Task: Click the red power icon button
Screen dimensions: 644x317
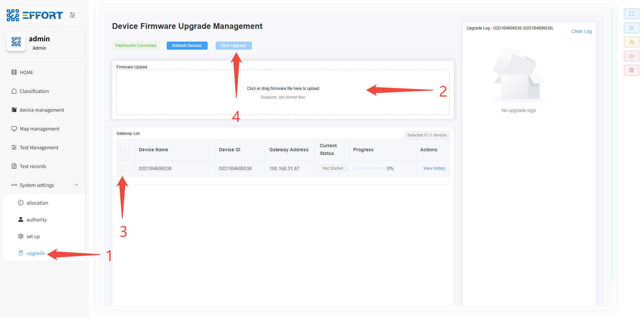Action: [x=631, y=56]
